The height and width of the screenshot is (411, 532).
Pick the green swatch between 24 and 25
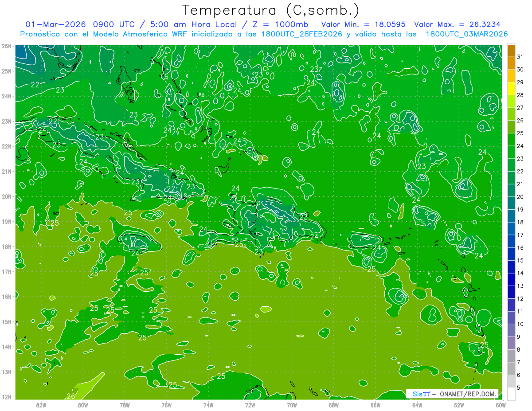coord(511,140)
